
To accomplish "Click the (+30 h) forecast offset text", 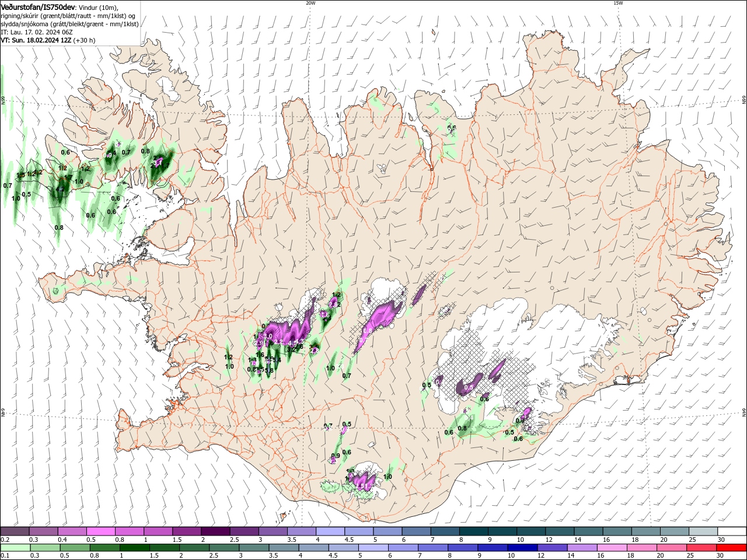I will pyautogui.click(x=85, y=41).
